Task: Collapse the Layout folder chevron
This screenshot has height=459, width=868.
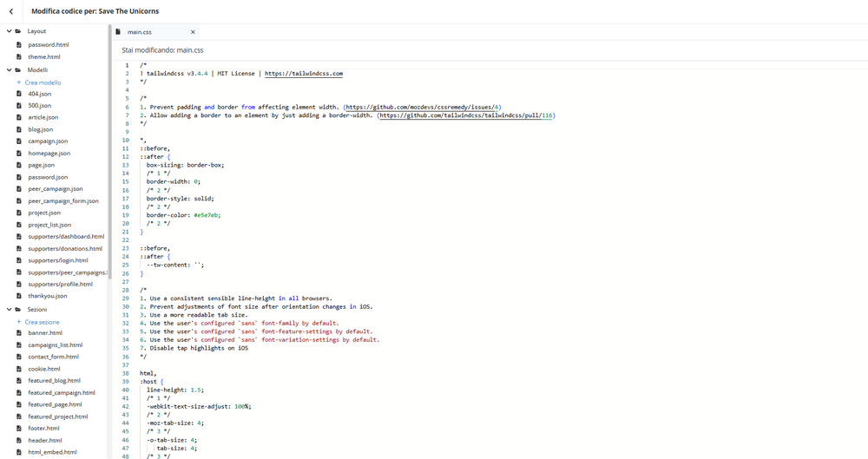Action: pyautogui.click(x=9, y=31)
